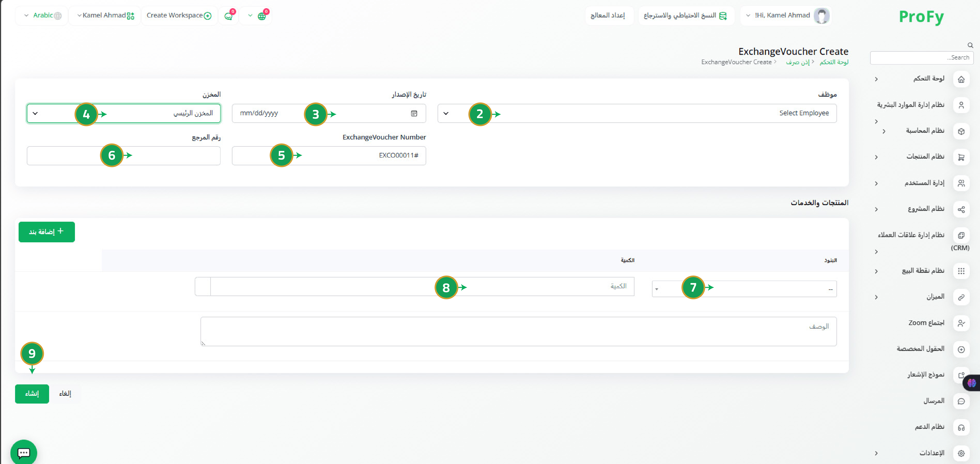The height and width of the screenshot is (464, 980).
Task: Expand the dashboard menu chevron
Action: click(x=876, y=79)
